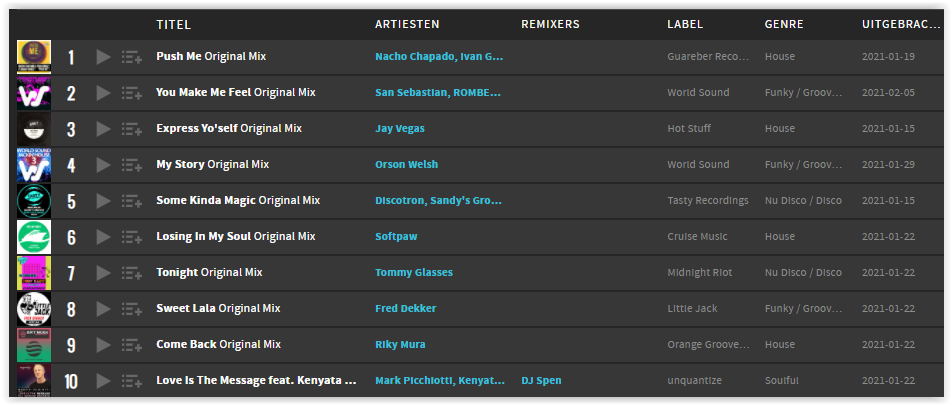Play the track Push Me

click(x=103, y=57)
